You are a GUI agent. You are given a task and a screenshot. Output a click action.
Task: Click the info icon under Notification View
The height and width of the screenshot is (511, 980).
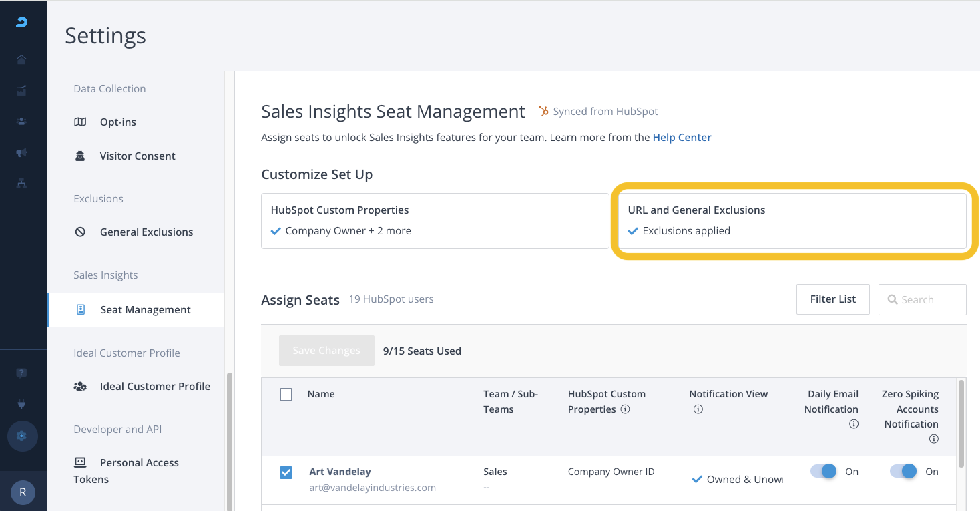(x=698, y=409)
